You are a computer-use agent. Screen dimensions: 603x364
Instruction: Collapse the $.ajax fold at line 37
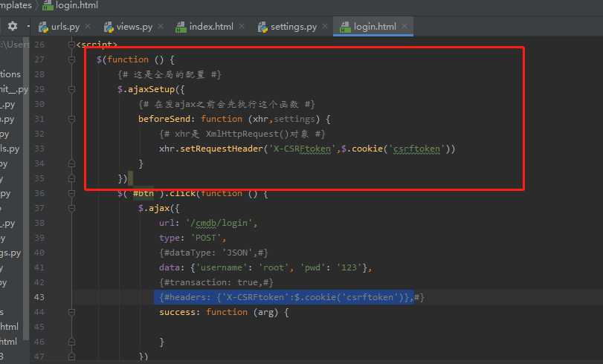(x=71, y=208)
